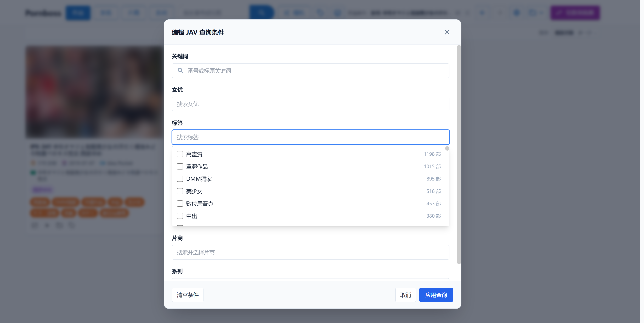Click the 高畫質 tag label
The height and width of the screenshot is (323, 644).
[194, 154]
